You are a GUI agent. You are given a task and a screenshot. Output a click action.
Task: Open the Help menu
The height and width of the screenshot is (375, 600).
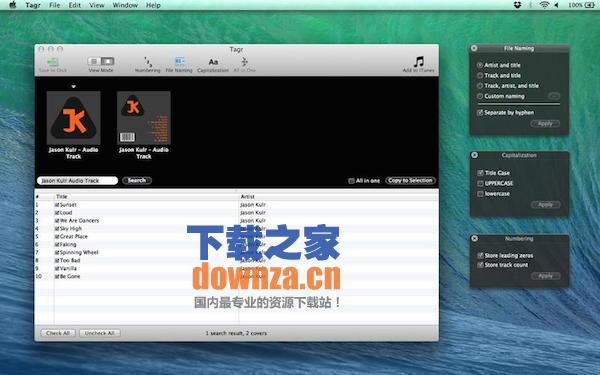click(x=153, y=5)
